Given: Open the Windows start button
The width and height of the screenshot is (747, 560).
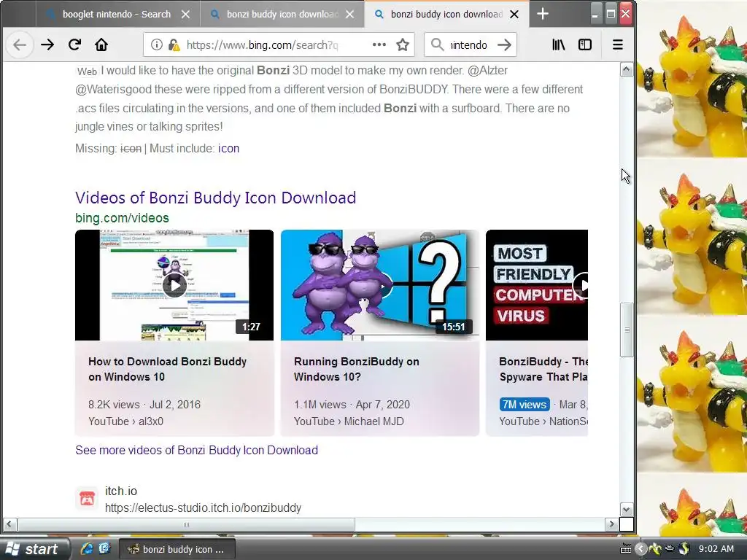Looking at the screenshot, I should (34, 549).
